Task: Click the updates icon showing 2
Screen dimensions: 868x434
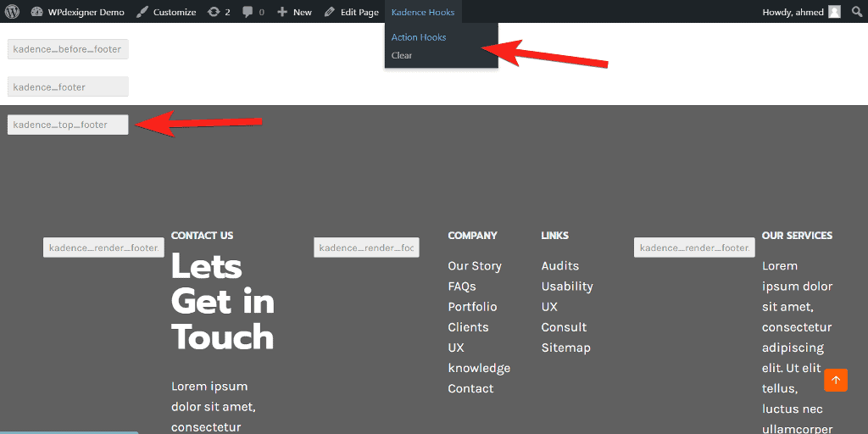Action: coord(219,12)
